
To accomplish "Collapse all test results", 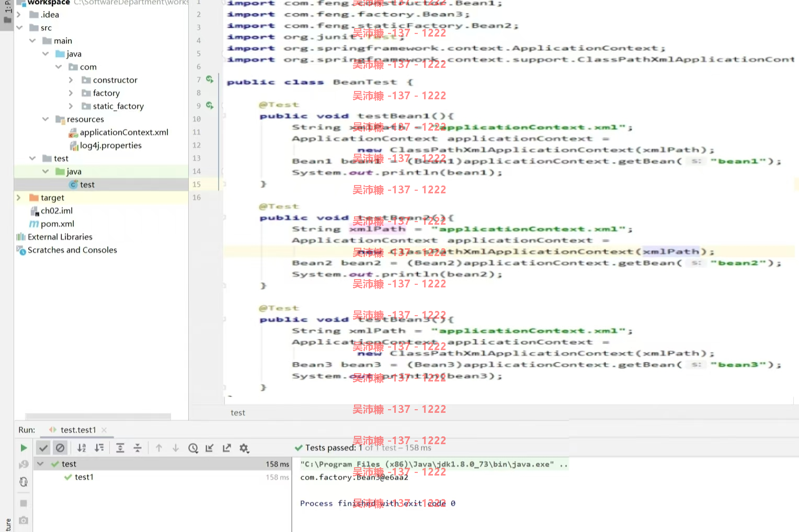I will pos(138,448).
